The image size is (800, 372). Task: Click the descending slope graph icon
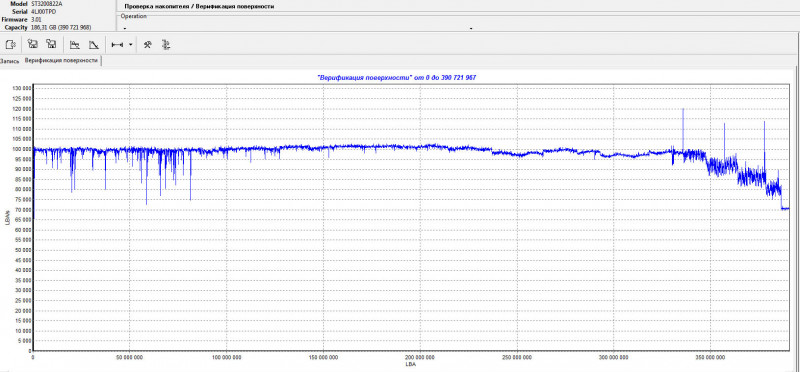click(93, 44)
